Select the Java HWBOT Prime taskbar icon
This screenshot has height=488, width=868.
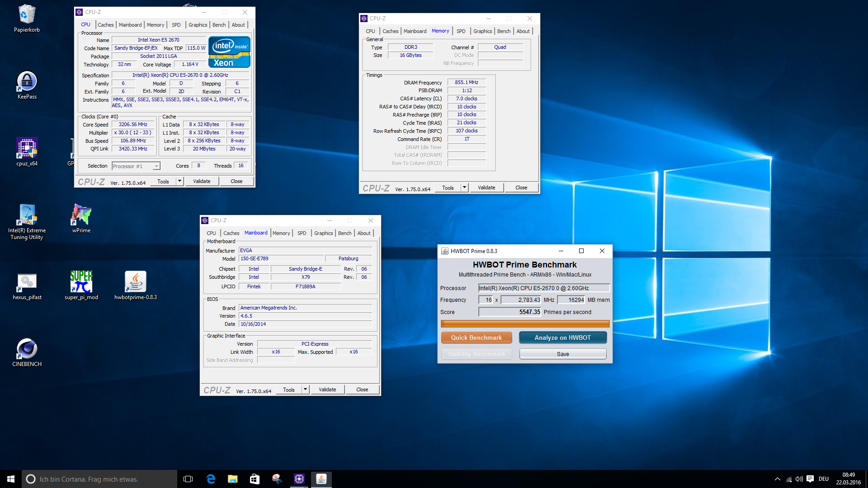[x=321, y=479]
